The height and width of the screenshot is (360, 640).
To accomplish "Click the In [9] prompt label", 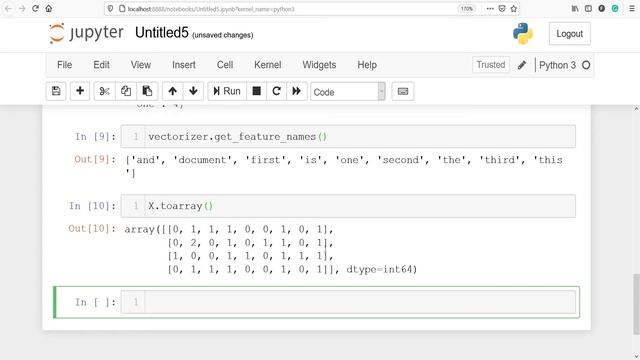I will tap(95, 136).
